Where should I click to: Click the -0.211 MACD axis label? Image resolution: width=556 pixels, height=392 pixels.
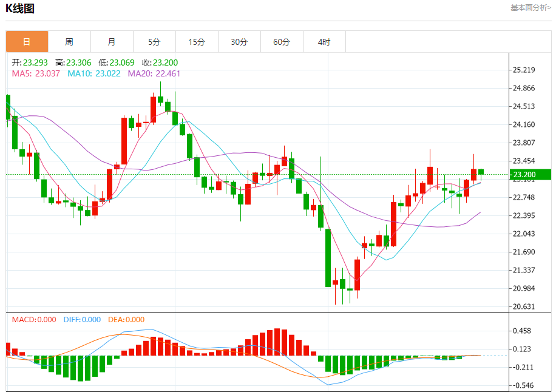[523, 367]
